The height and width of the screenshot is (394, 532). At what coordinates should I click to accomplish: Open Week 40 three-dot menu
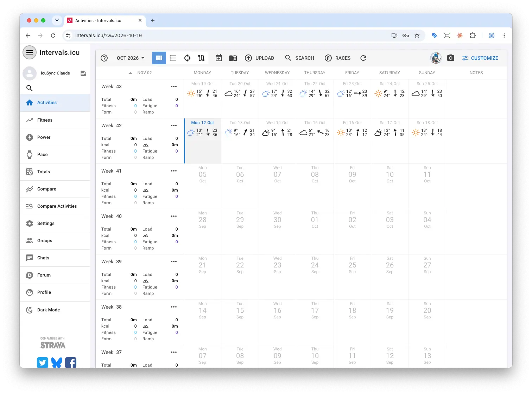(x=174, y=216)
